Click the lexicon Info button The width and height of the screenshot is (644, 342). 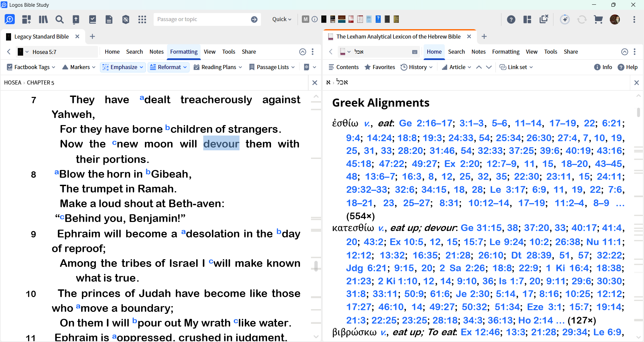coord(603,67)
